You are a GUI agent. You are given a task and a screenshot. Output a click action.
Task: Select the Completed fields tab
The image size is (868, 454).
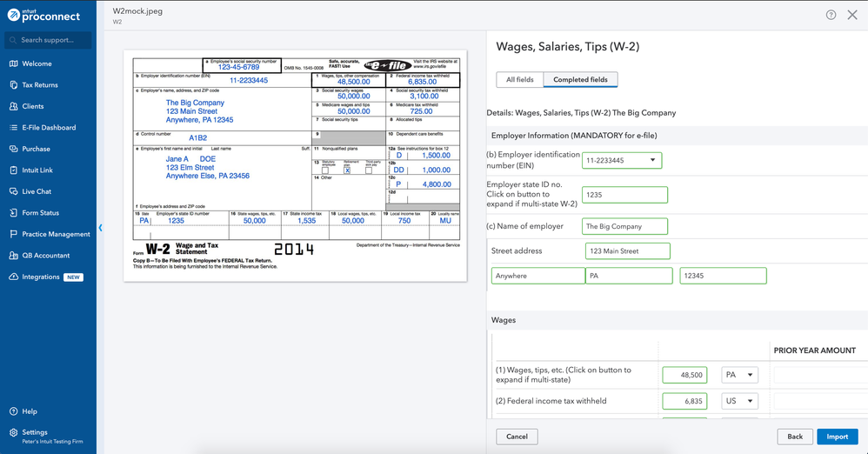pos(580,80)
